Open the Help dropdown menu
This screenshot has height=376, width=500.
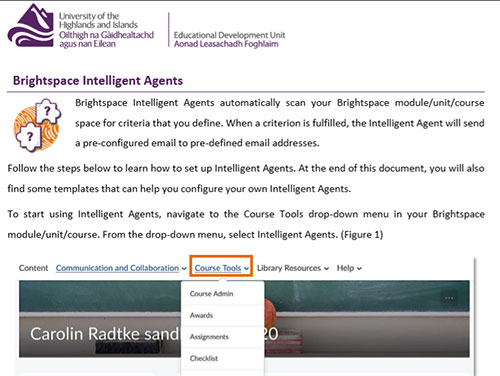click(349, 268)
